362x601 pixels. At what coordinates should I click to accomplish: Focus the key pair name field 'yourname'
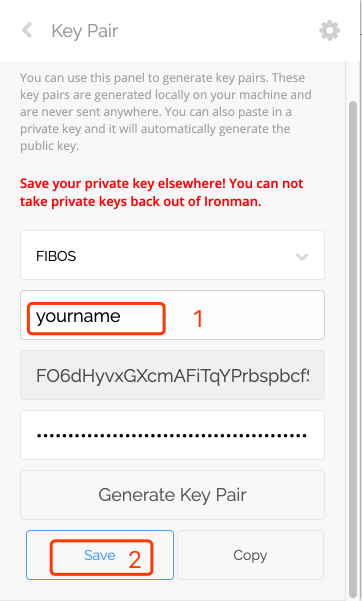click(172, 315)
